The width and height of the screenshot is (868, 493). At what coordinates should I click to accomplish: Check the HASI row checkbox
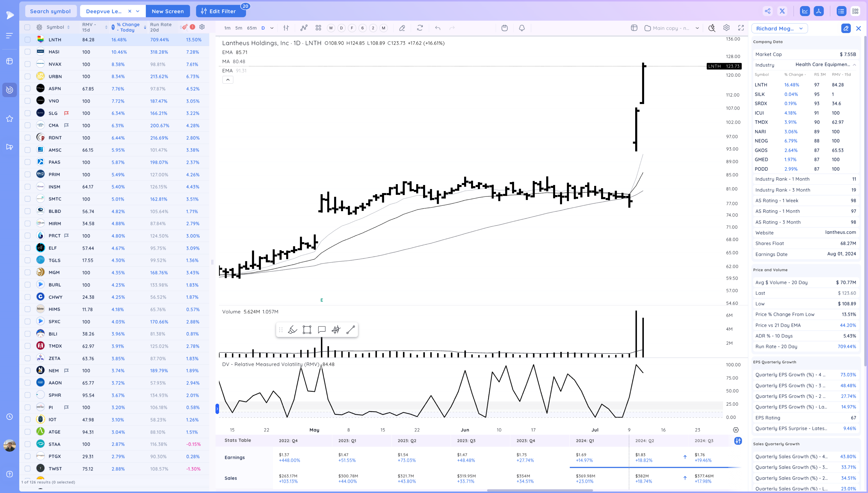[28, 52]
